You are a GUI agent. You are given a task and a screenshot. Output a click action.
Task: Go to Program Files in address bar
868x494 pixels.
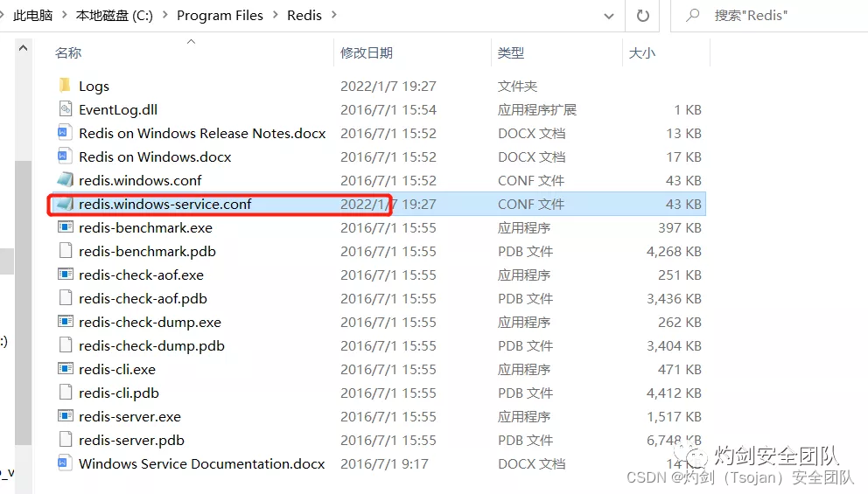(x=220, y=16)
